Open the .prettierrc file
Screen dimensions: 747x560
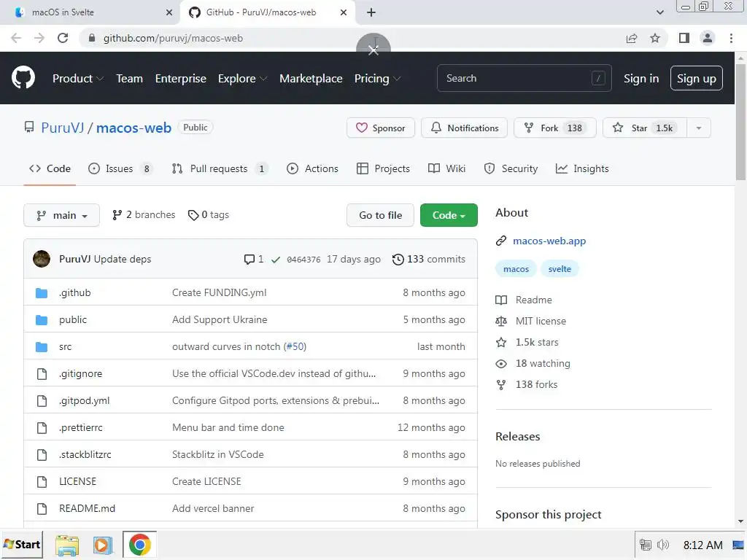(x=80, y=427)
